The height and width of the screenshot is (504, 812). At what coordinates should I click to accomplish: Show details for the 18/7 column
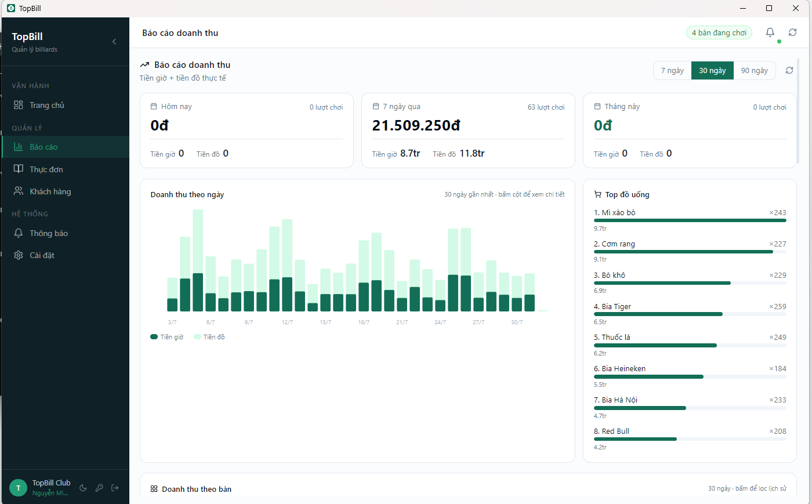pos(364,276)
